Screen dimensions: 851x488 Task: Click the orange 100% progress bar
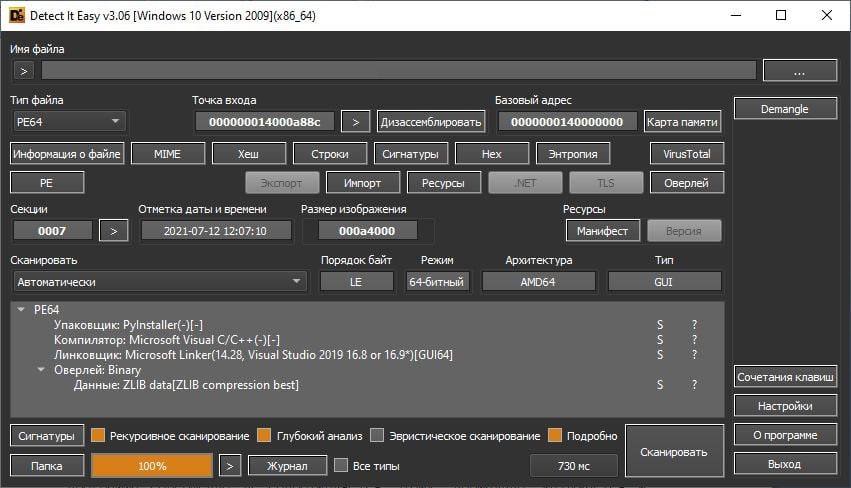[152, 466]
